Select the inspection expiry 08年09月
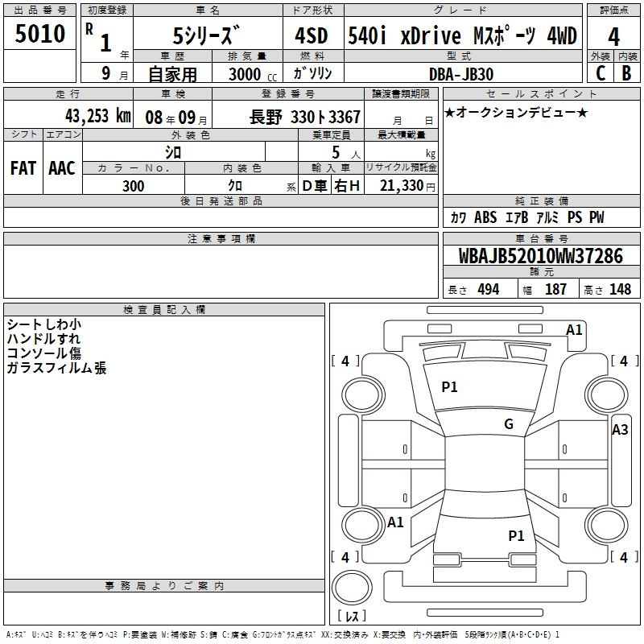 coord(176,118)
